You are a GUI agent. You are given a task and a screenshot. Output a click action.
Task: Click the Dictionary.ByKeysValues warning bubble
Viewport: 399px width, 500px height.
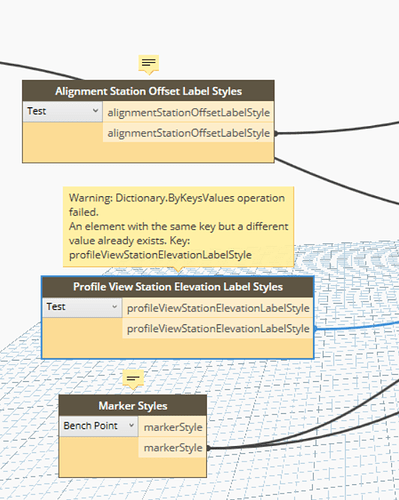click(x=178, y=227)
